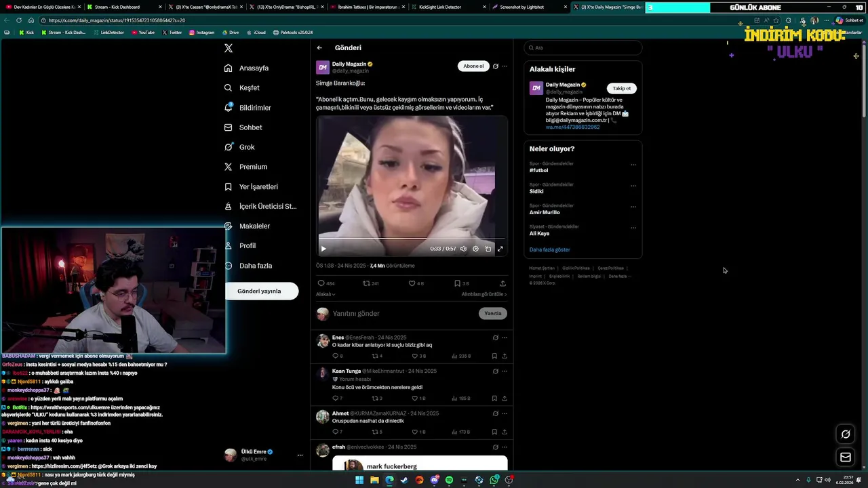Open more options for Amir Murillo trend
The image size is (868, 488).
pyautogui.click(x=633, y=207)
